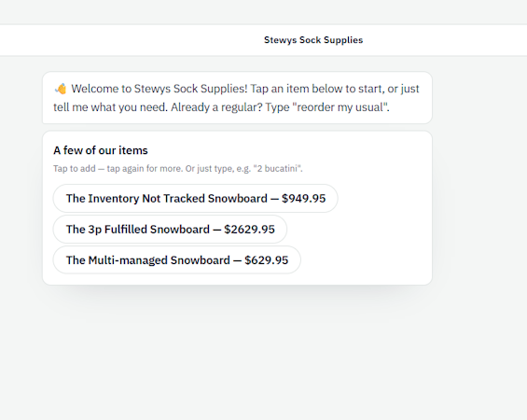
Task: Click the "reorder my usual" phrase
Action: pyautogui.click(x=340, y=107)
